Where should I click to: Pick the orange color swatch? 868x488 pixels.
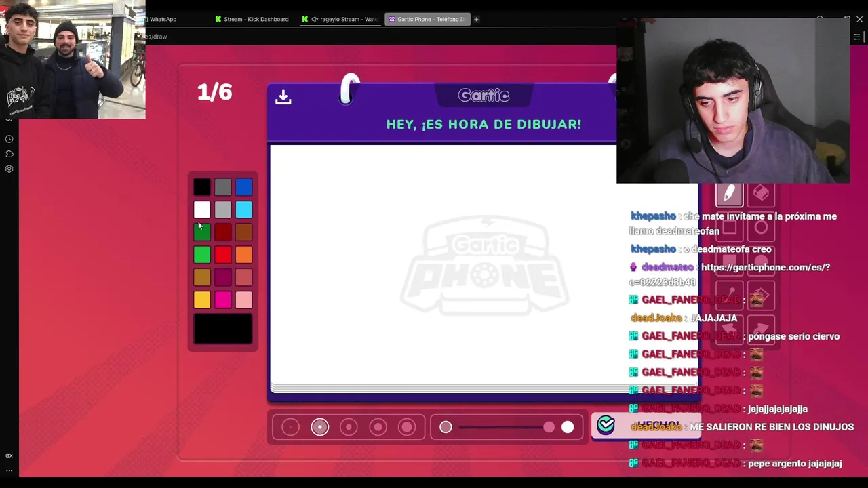point(244,255)
